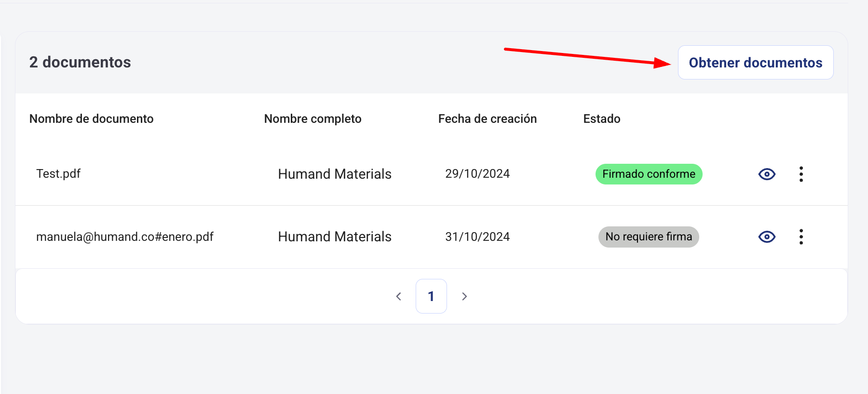Image resolution: width=868 pixels, height=394 pixels.
Task: Go to next page arrow
Action: tap(464, 296)
